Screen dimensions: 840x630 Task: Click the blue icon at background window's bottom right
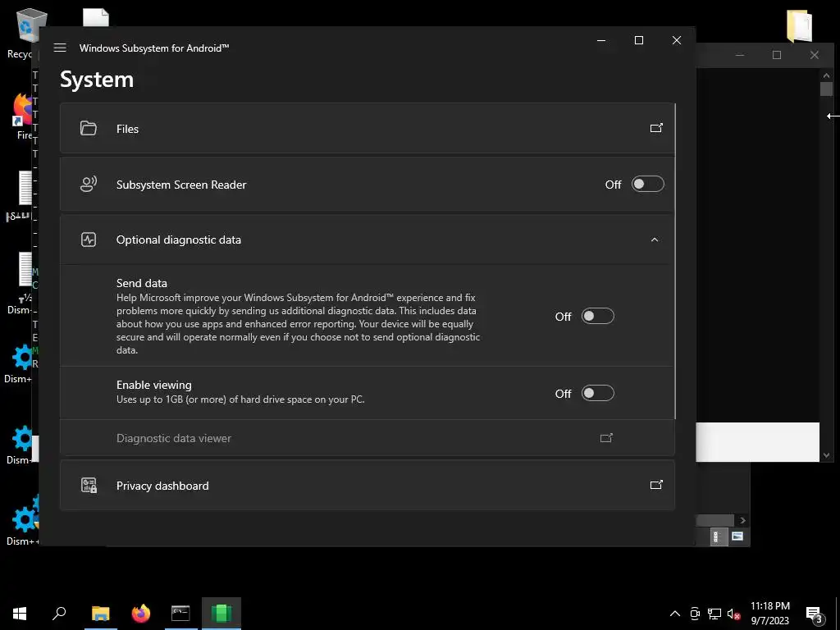pyautogui.click(x=737, y=536)
